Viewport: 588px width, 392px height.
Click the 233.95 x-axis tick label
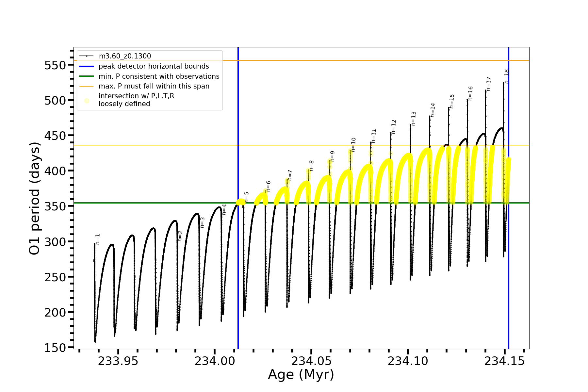click(x=118, y=361)
